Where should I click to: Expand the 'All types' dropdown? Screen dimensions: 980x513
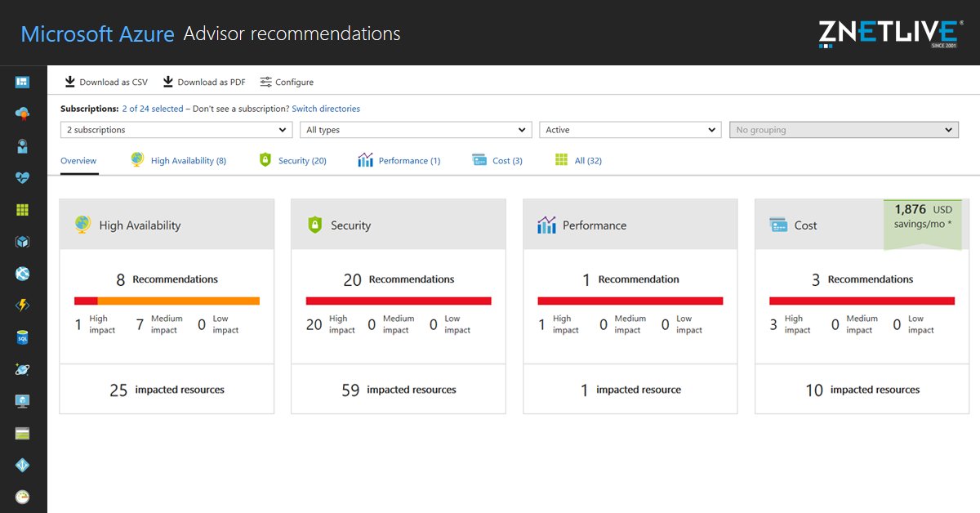point(416,130)
